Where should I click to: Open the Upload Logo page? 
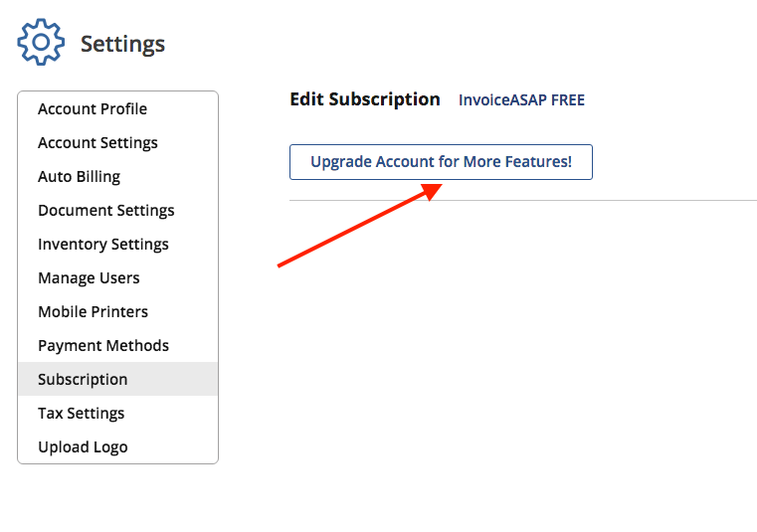coord(83,447)
